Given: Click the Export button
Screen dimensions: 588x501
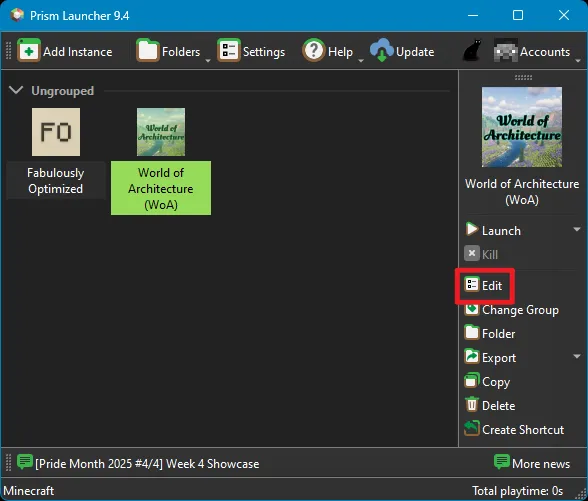Looking at the screenshot, I should 490,357.
